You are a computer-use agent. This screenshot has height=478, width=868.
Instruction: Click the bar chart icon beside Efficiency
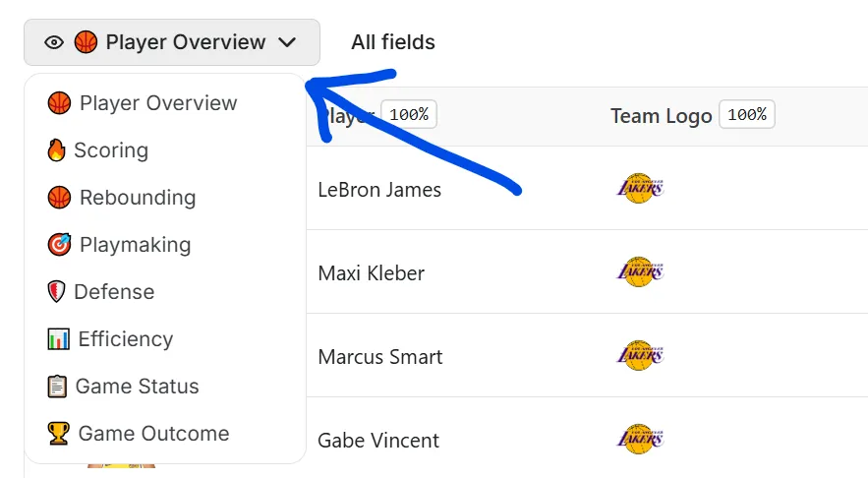coord(58,339)
